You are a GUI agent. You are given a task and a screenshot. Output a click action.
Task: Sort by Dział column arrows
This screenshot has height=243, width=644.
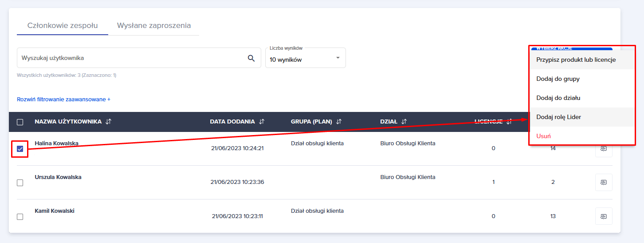tap(404, 122)
